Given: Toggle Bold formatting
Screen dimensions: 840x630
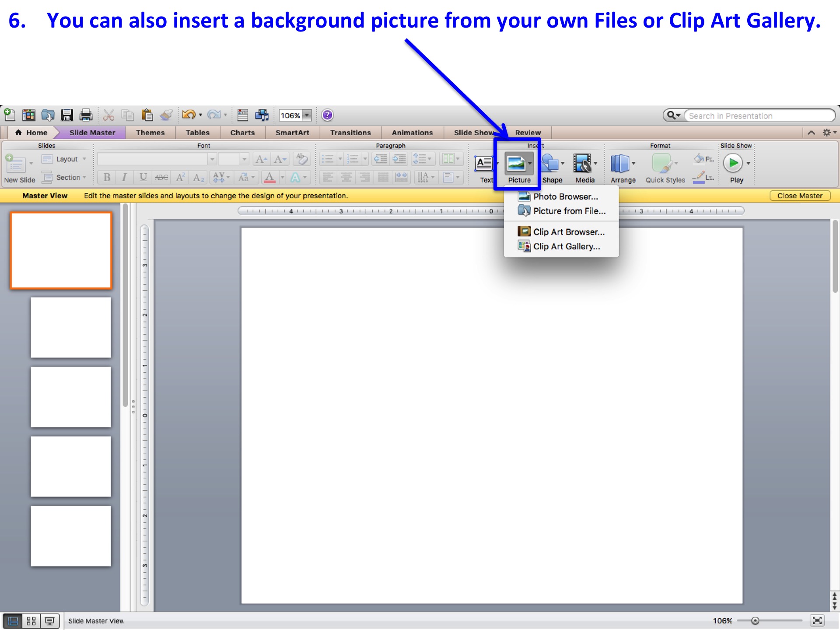Looking at the screenshot, I should click(107, 177).
